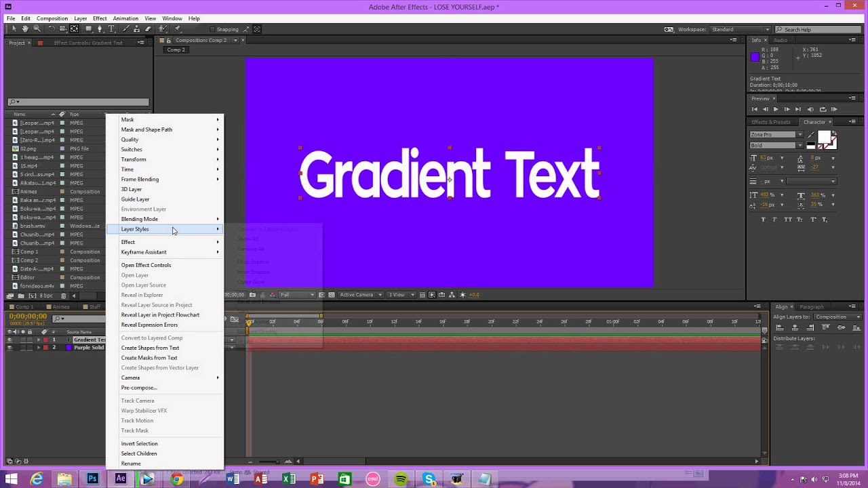Select the Rectangle shape tool

(x=88, y=28)
